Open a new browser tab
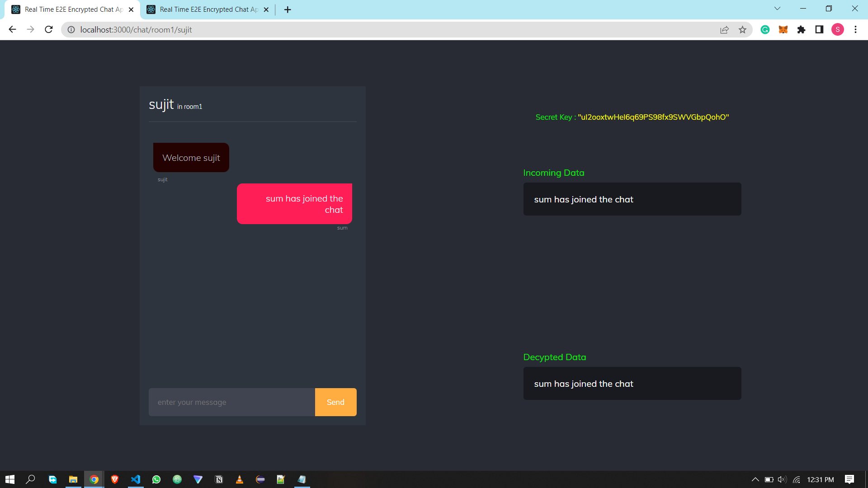Viewport: 868px width, 488px height. click(x=288, y=9)
